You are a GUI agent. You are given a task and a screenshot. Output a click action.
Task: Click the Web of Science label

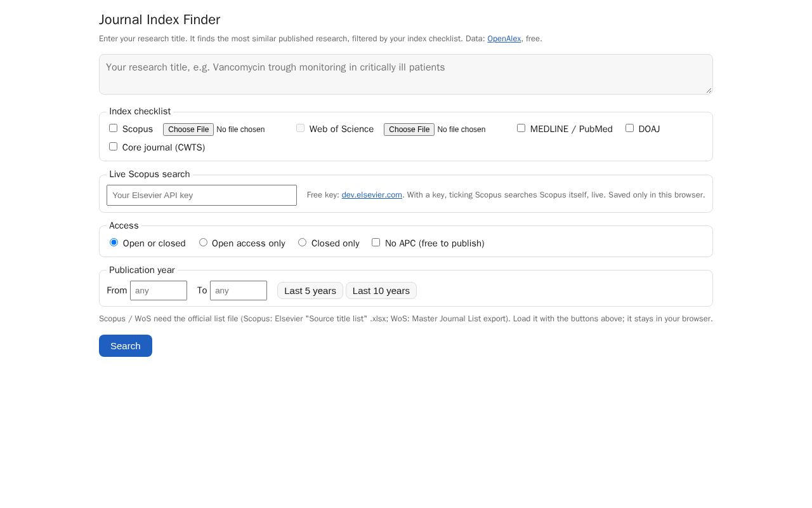tap(341, 129)
